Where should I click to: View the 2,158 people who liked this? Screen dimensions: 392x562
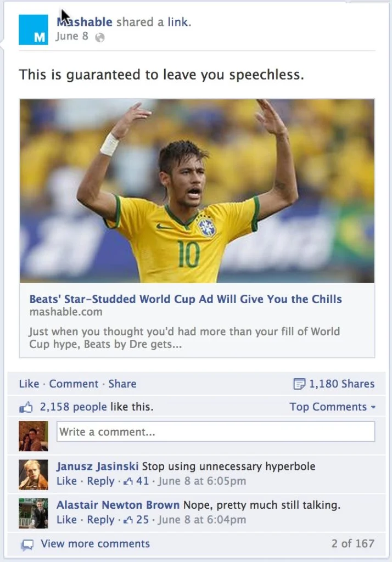point(73,407)
